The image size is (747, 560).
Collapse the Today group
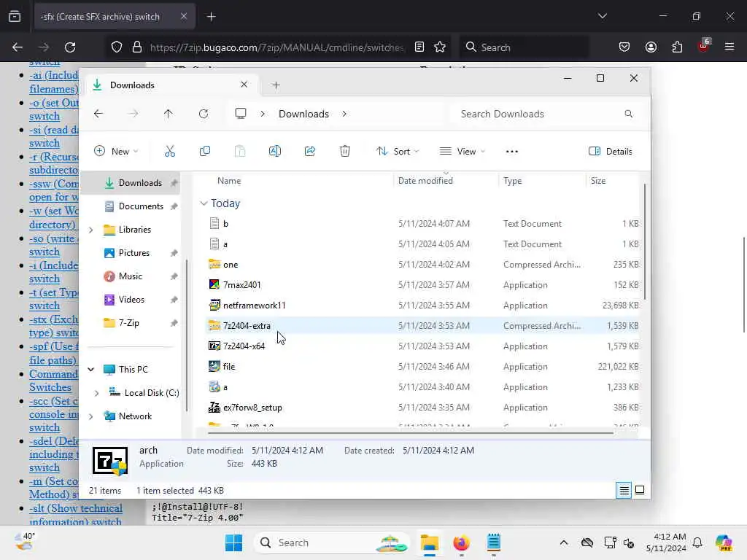[x=204, y=203]
